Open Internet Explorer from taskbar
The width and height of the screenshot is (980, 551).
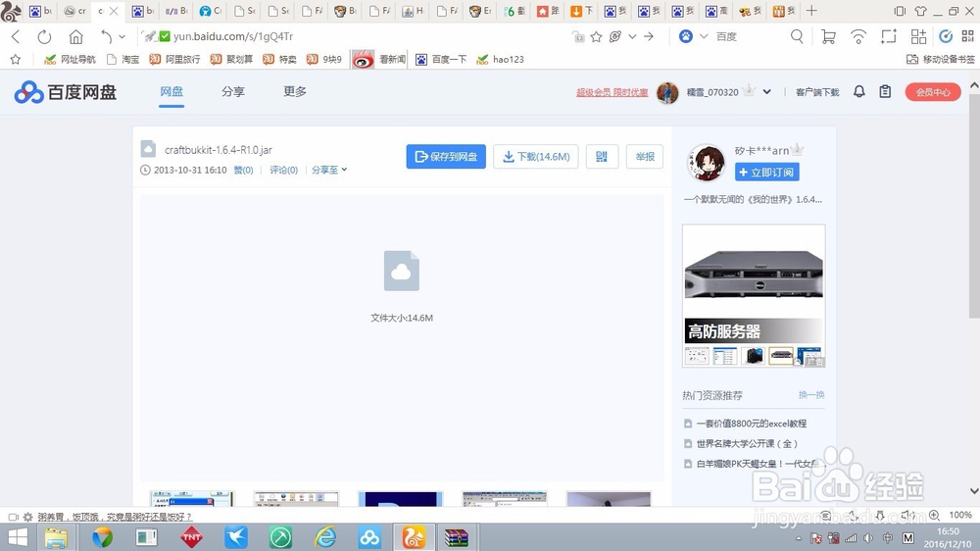point(325,537)
